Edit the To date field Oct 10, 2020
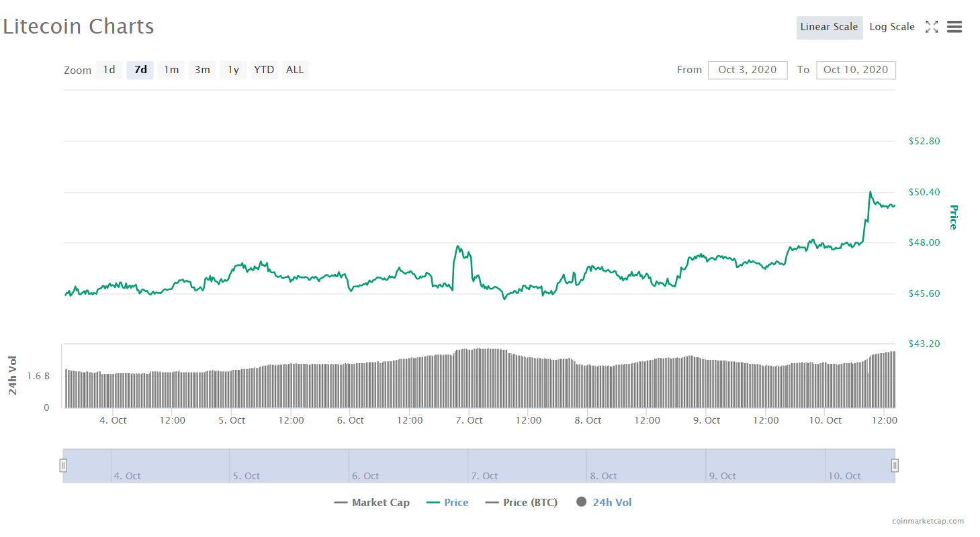980x537 pixels. click(856, 70)
